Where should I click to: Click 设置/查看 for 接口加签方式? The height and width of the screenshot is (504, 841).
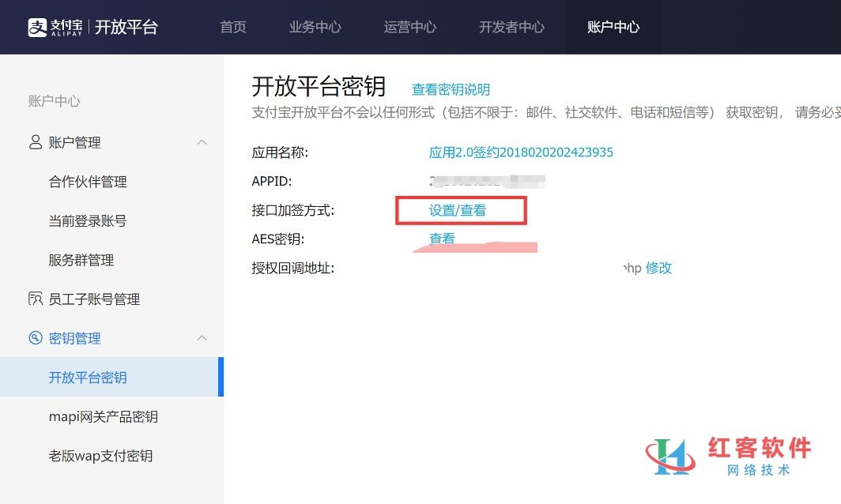coord(458,210)
